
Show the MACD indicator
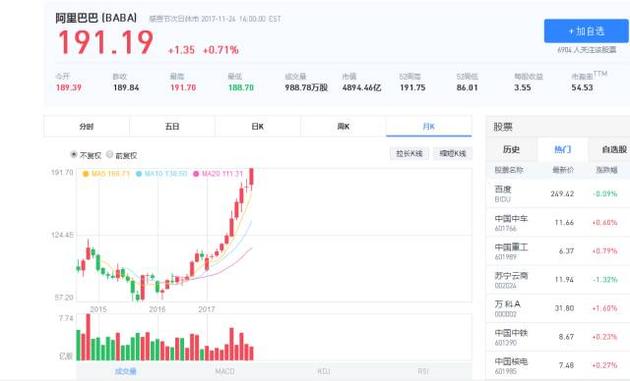click(x=225, y=371)
